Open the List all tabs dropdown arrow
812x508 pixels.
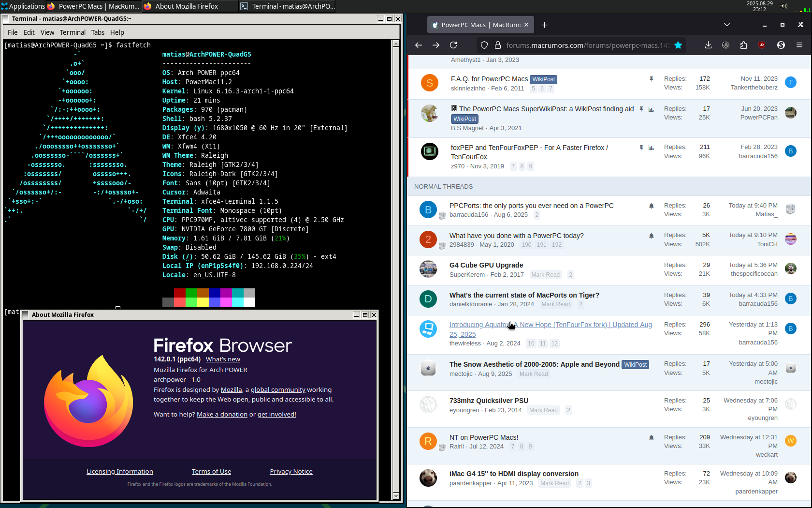(726, 25)
